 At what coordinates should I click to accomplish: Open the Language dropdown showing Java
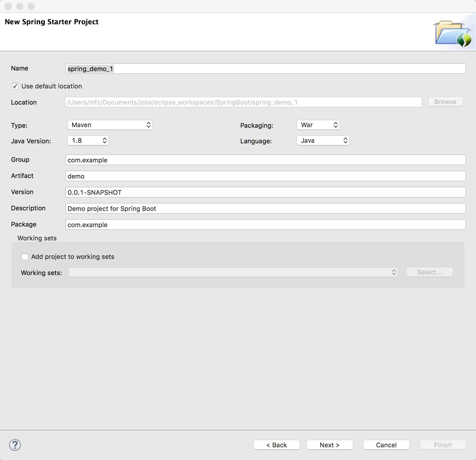[323, 140]
